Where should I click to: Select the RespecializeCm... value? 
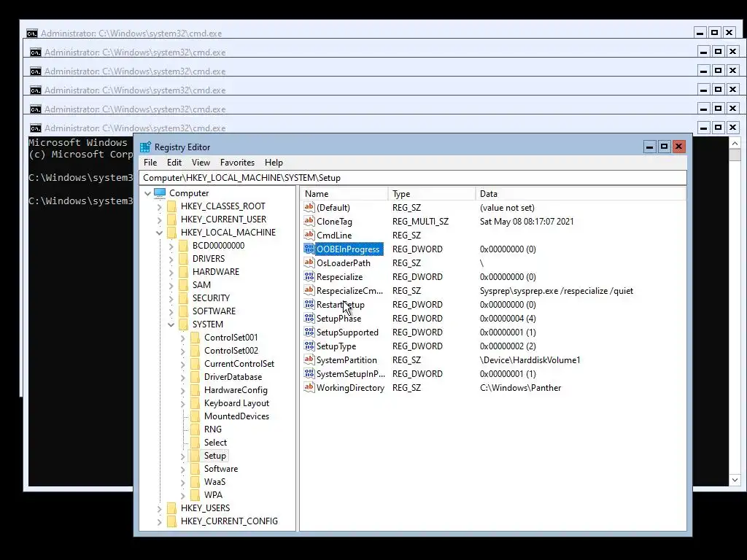click(349, 290)
